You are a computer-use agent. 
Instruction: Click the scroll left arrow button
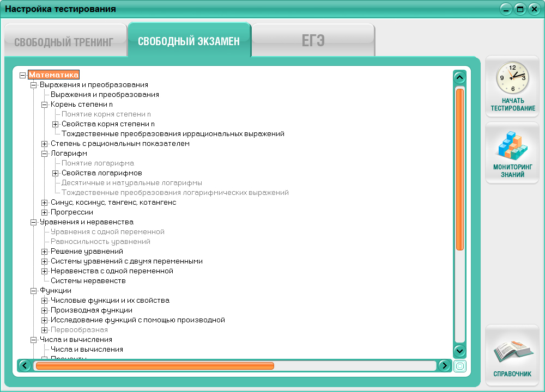[25, 365]
